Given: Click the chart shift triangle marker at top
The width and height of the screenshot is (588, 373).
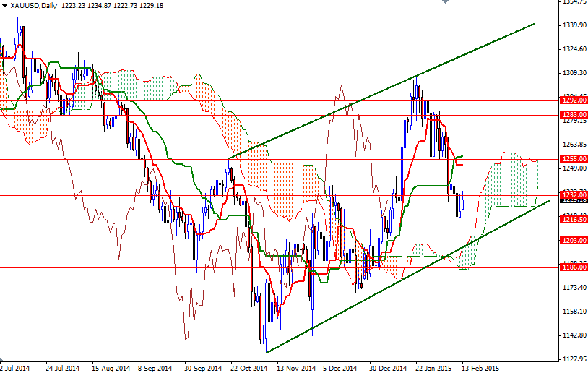Looking at the screenshot, I should coord(445,1).
